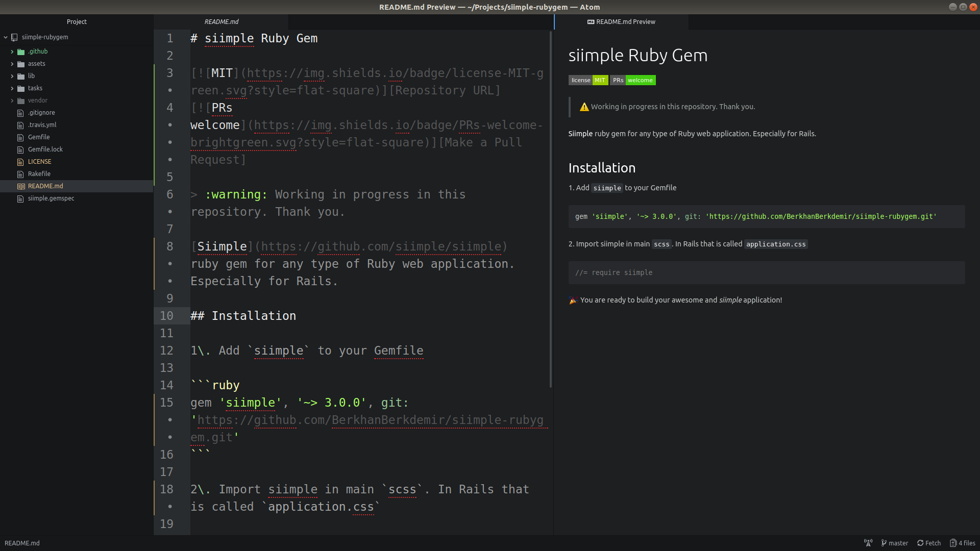This screenshot has width=980, height=551.
Task: Click the Fetch button in status bar
Action: click(929, 543)
